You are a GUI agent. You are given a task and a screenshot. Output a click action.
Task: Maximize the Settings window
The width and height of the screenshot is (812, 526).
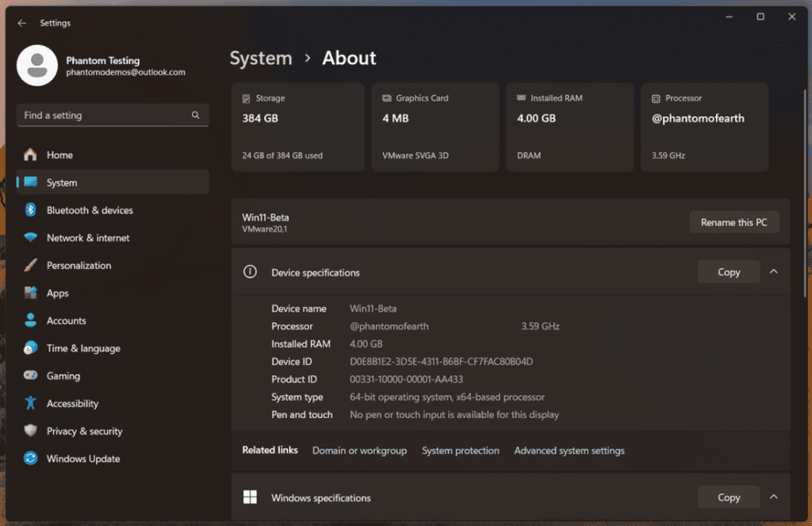[x=760, y=17]
